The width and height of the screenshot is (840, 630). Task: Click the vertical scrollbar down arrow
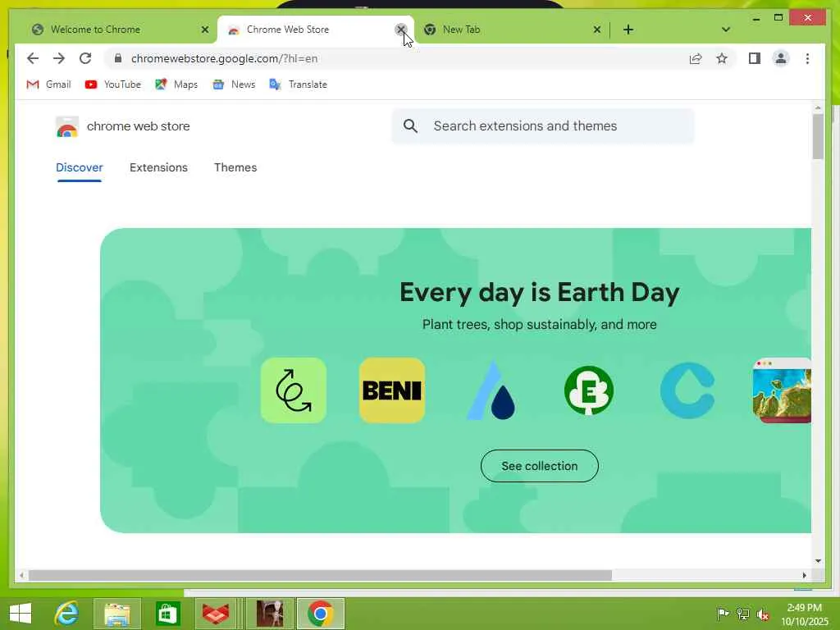[x=818, y=561]
